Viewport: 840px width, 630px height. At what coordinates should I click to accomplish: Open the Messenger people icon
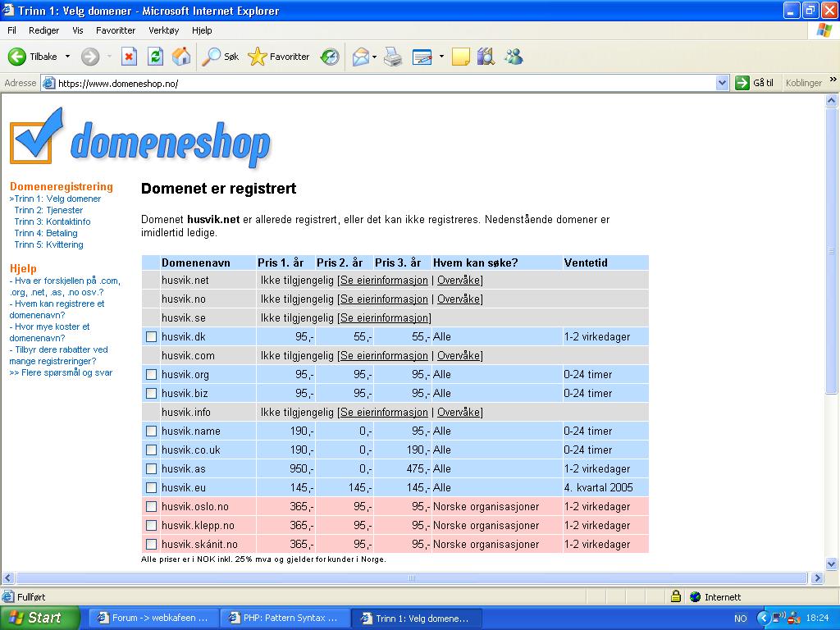pos(514,57)
